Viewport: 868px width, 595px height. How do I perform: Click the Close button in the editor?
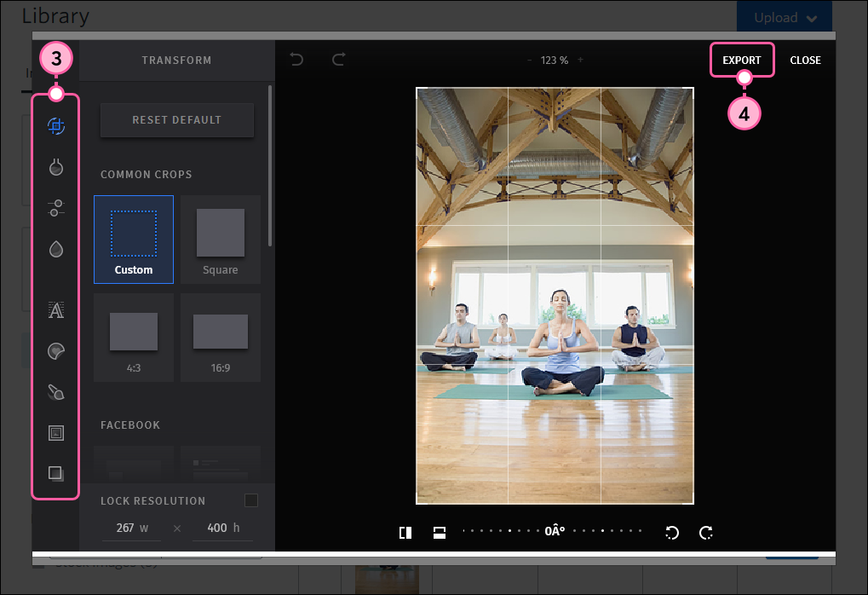(x=804, y=60)
